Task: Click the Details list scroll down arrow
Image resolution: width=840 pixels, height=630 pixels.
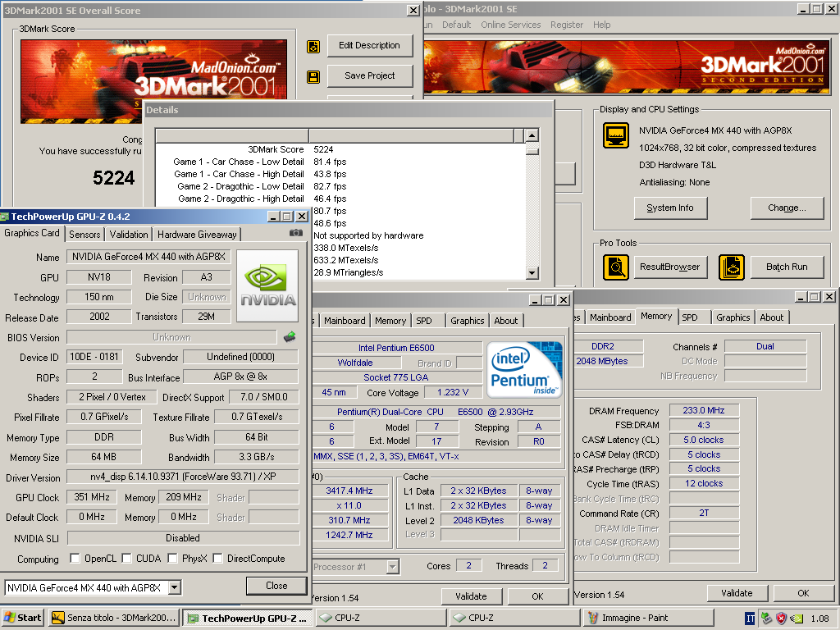Action: coord(532,272)
